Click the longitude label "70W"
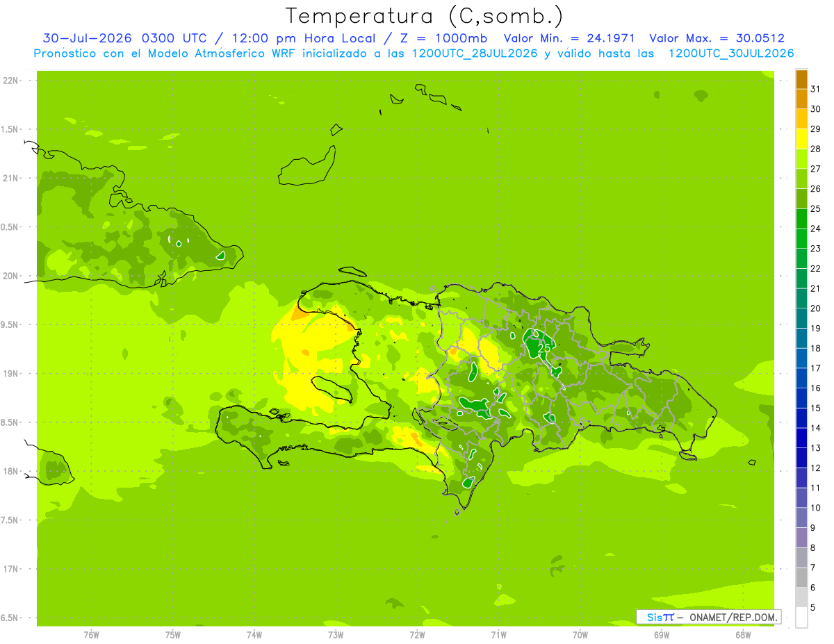The height and width of the screenshot is (644, 834). click(580, 635)
